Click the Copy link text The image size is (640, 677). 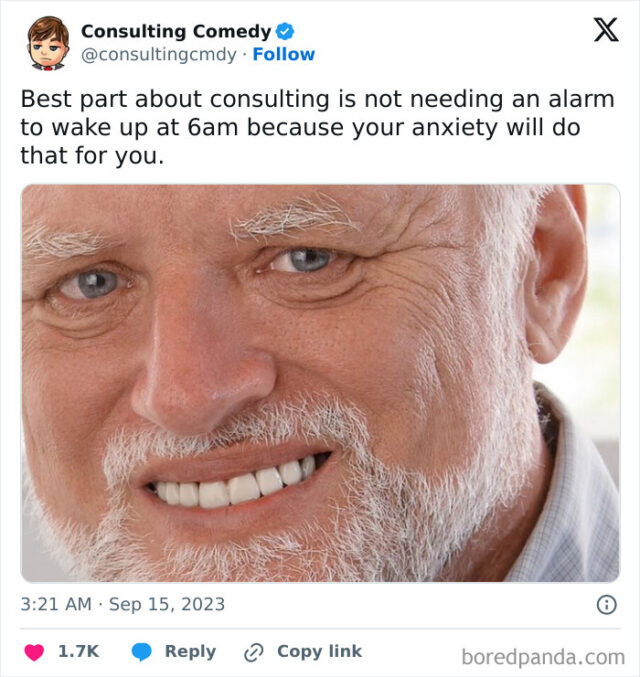[x=319, y=651]
